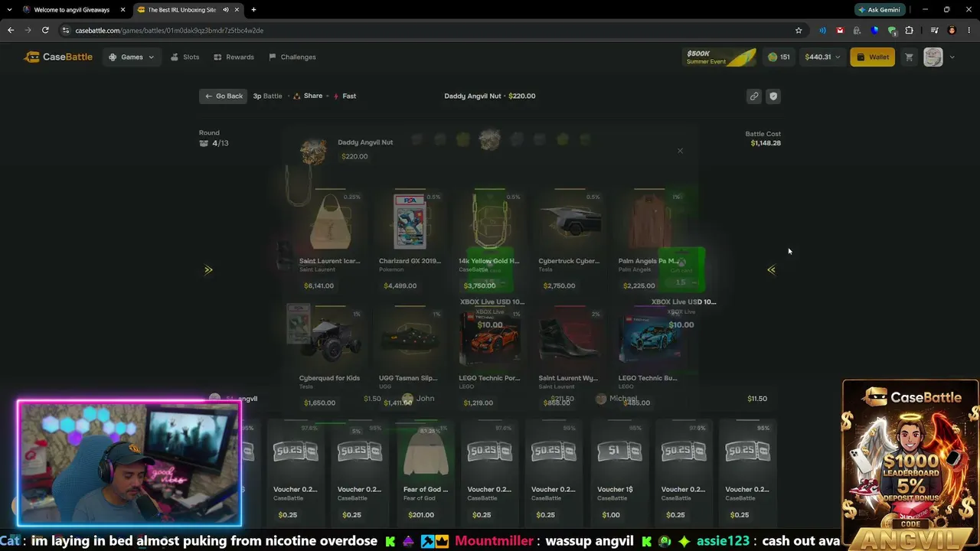
Task: Click the user profile avatar in header
Action: click(933, 57)
